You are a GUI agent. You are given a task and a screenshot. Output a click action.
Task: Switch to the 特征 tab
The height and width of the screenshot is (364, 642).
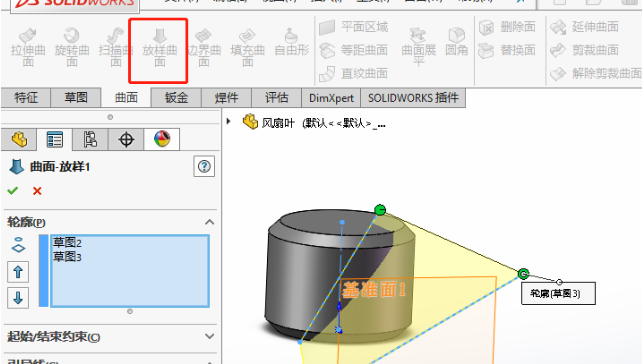[x=26, y=98]
